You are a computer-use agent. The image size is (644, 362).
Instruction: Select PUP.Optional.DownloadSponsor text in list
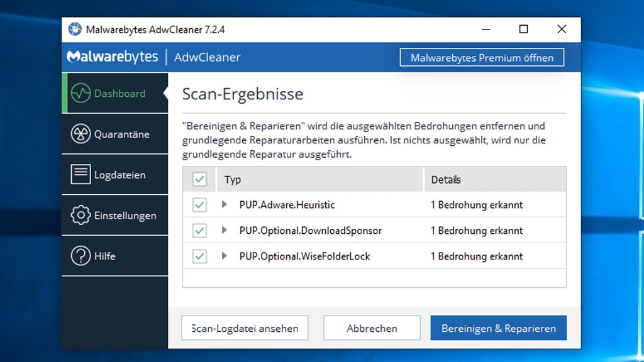pos(311,231)
